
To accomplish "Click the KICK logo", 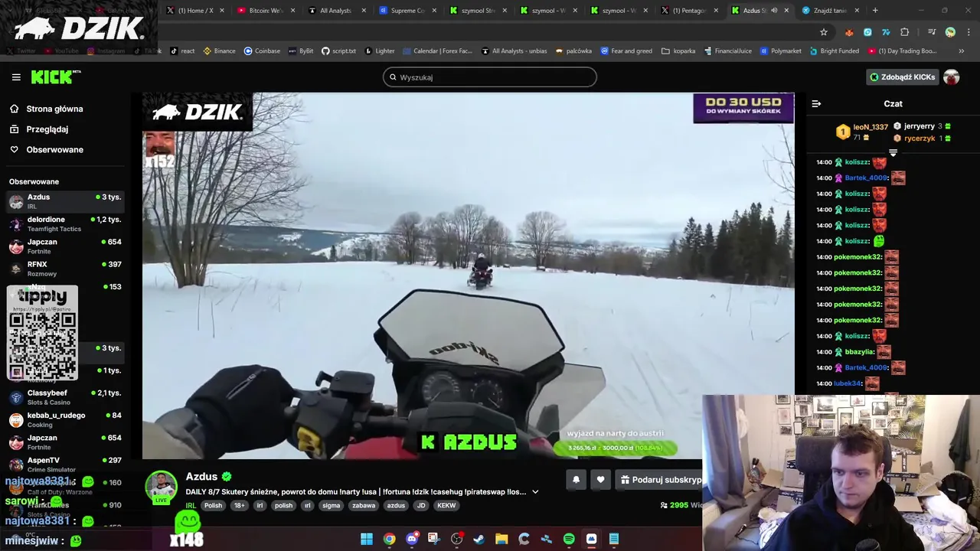I will tap(55, 77).
